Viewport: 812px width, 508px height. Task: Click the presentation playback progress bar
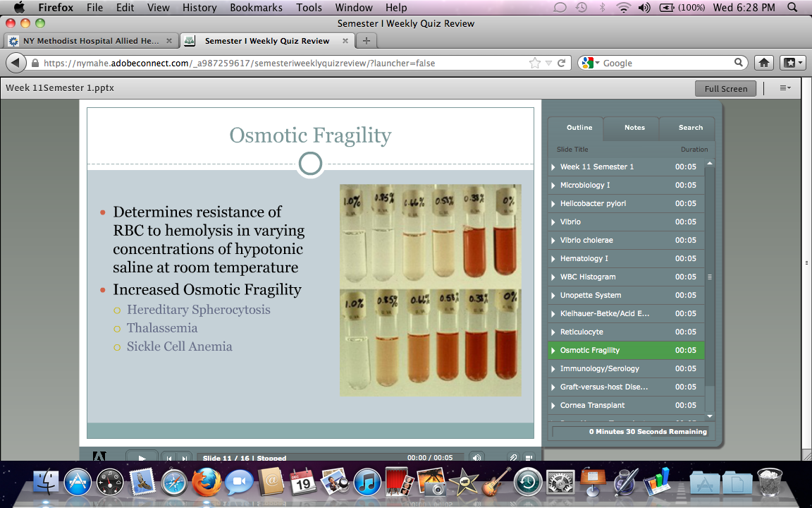click(331, 458)
